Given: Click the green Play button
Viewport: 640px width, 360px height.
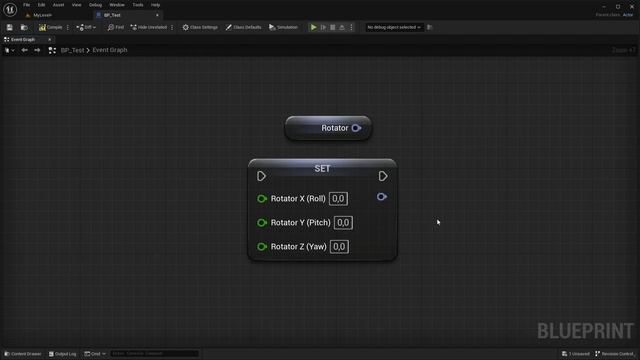Looking at the screenshot, I should pyautogui.click(x=313, y=27).
